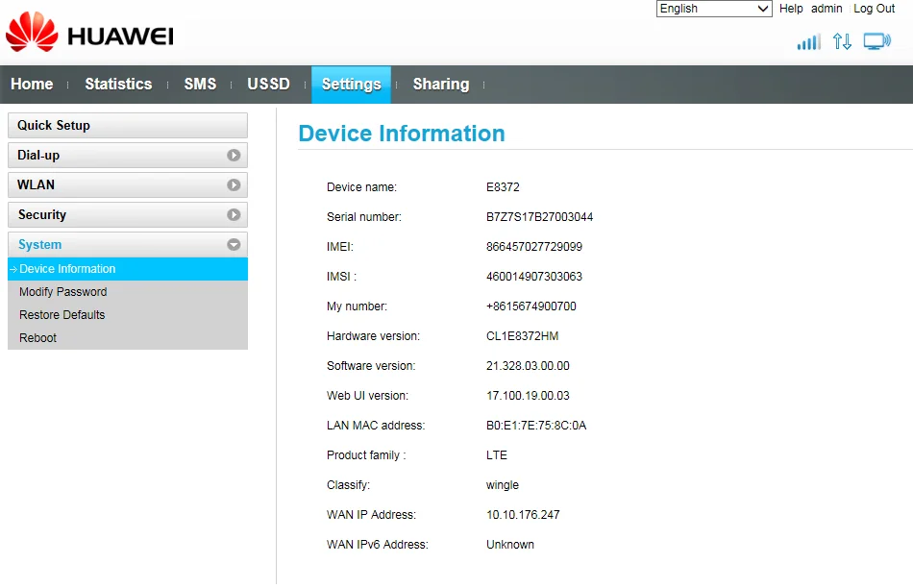This screenshot has width=913, height=588.
Task: Click the System section header
Action: (128, 244)
